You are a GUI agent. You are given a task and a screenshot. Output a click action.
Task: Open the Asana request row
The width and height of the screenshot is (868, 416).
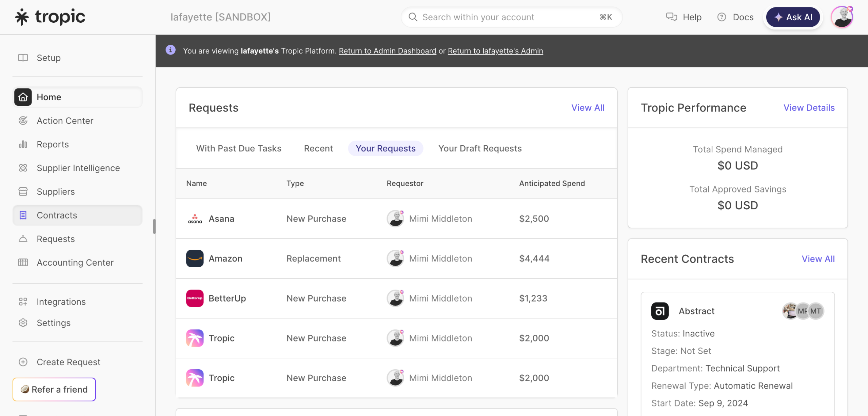(x=221, y=219)
